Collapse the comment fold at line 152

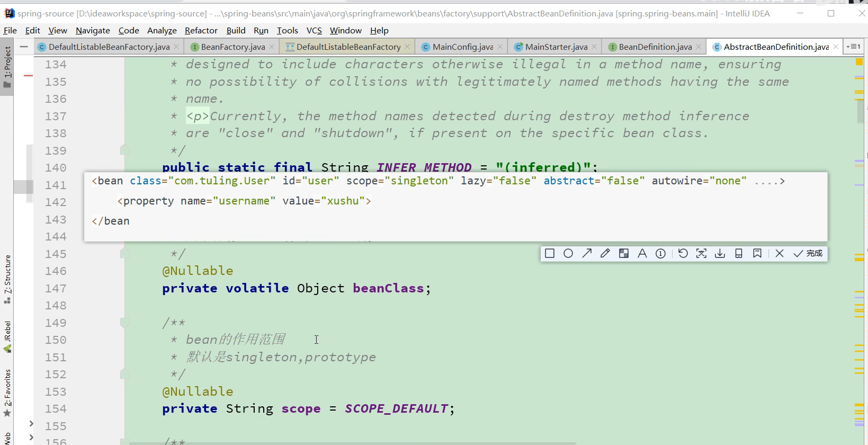click(124, 373)
